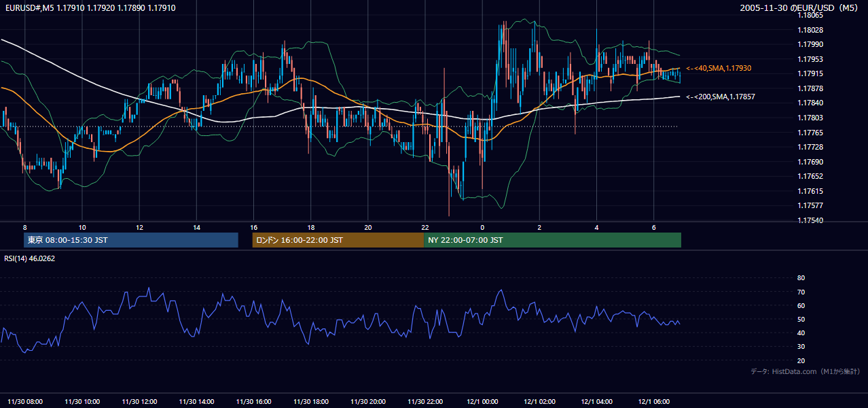Click hour label 22 under the price chart
868x408 pixels.
(425, 227)
